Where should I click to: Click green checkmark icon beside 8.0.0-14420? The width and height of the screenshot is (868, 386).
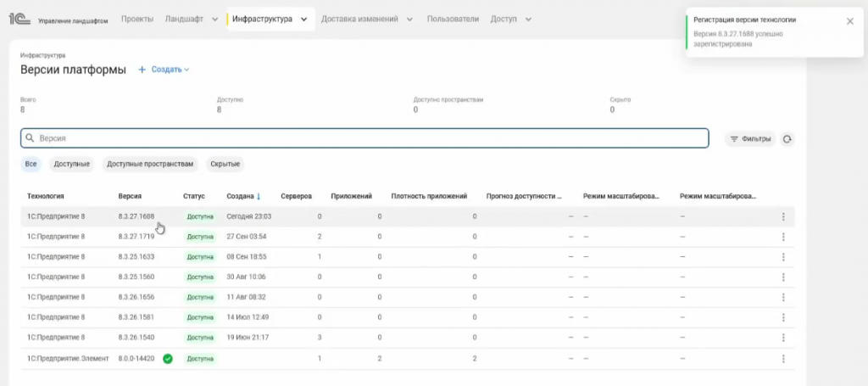(x=168, y=359)
